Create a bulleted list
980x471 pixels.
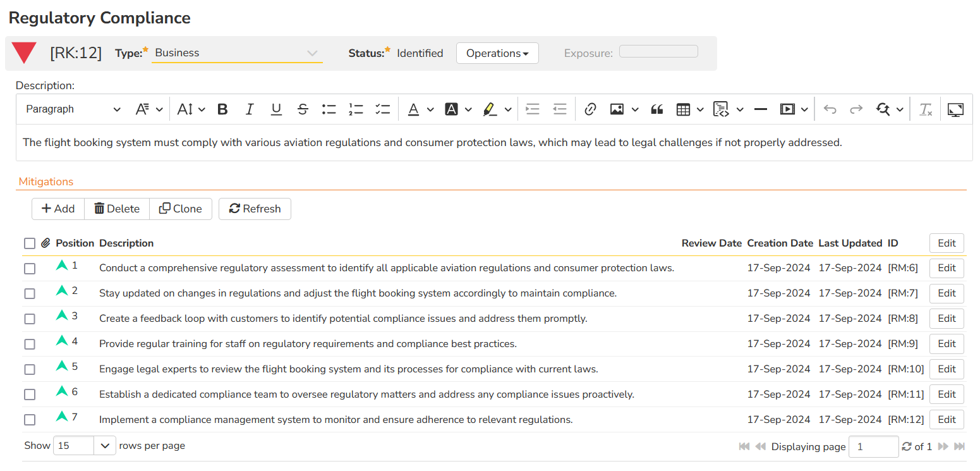pos(329,109)
